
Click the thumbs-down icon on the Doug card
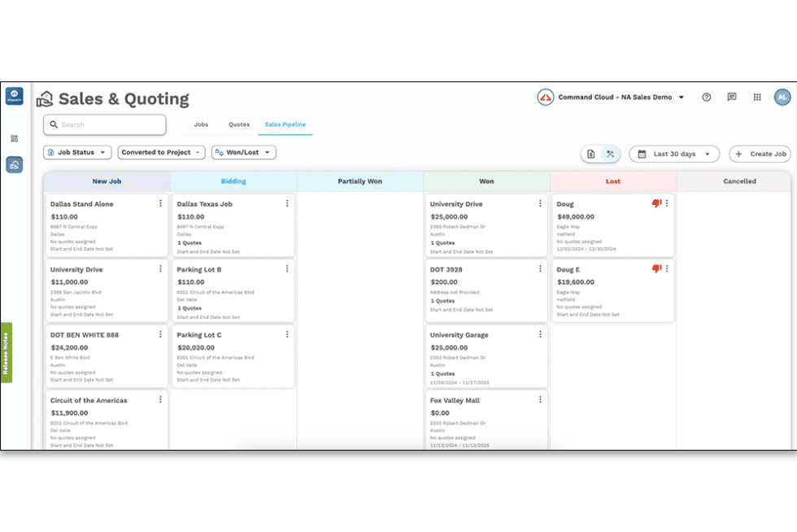pyautogui.click(x=657, y=203)
